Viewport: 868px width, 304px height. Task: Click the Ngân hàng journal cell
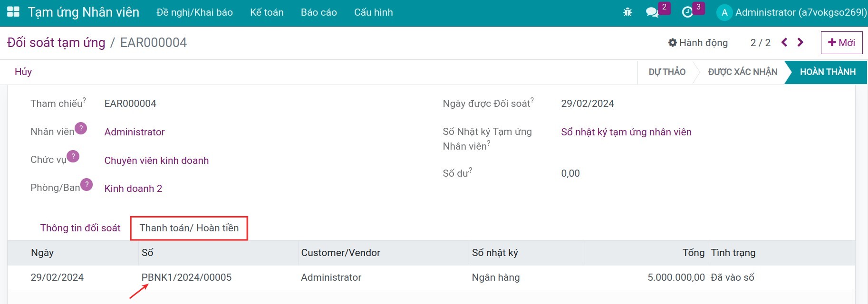tap(496, 277)
